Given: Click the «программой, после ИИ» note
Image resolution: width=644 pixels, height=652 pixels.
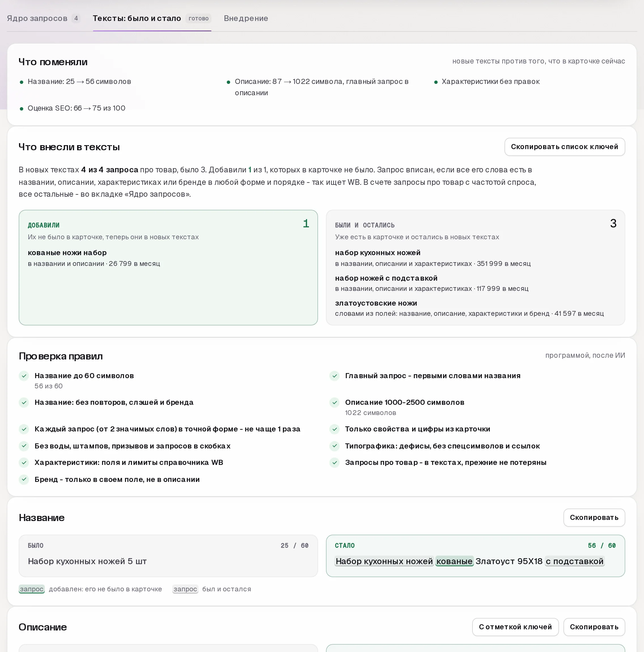Looking at the screenshot, I should coord(585,355).
